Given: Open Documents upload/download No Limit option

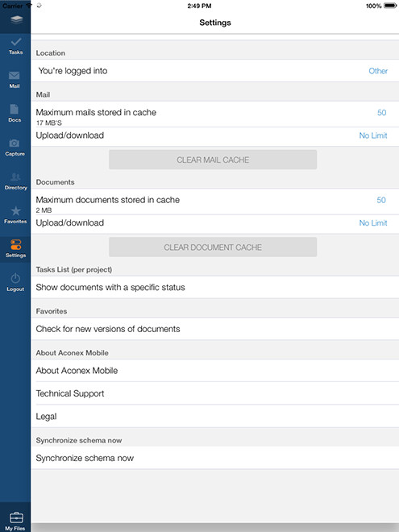Looking at the screenshot, I should click(x=373, y=223).
